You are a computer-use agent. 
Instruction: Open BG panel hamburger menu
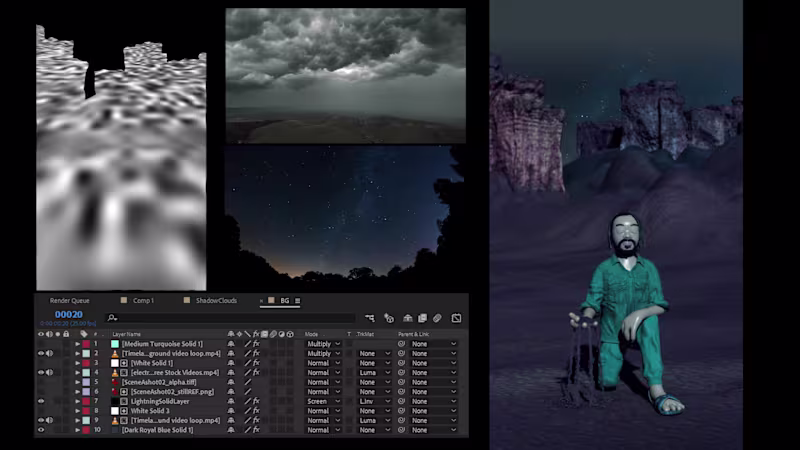coord(297,301)
